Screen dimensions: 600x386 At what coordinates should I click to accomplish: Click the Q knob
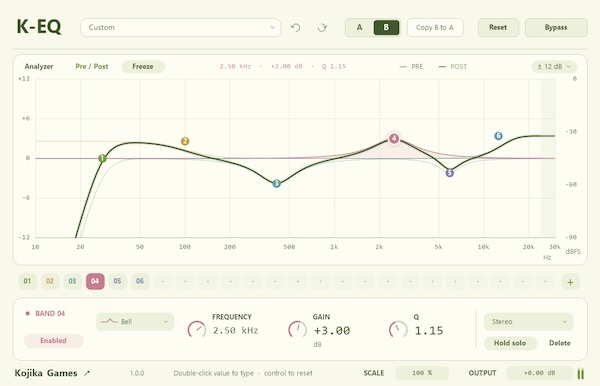tap(398, 329)
